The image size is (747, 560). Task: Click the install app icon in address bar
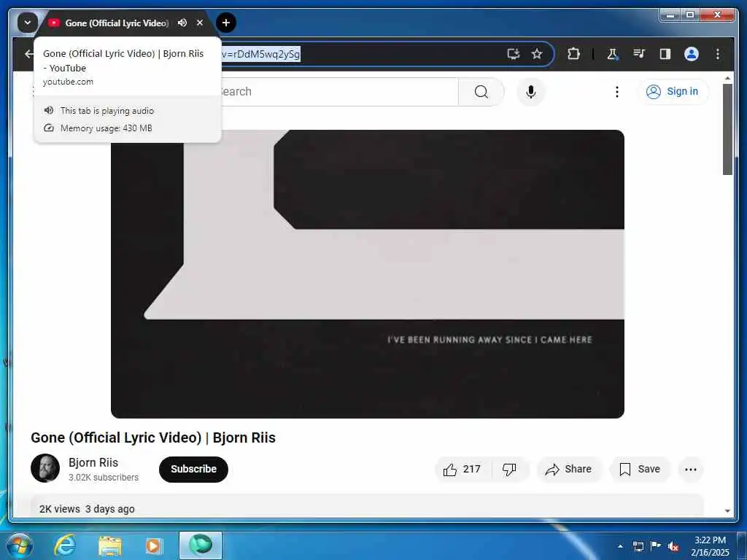point(513,54)
